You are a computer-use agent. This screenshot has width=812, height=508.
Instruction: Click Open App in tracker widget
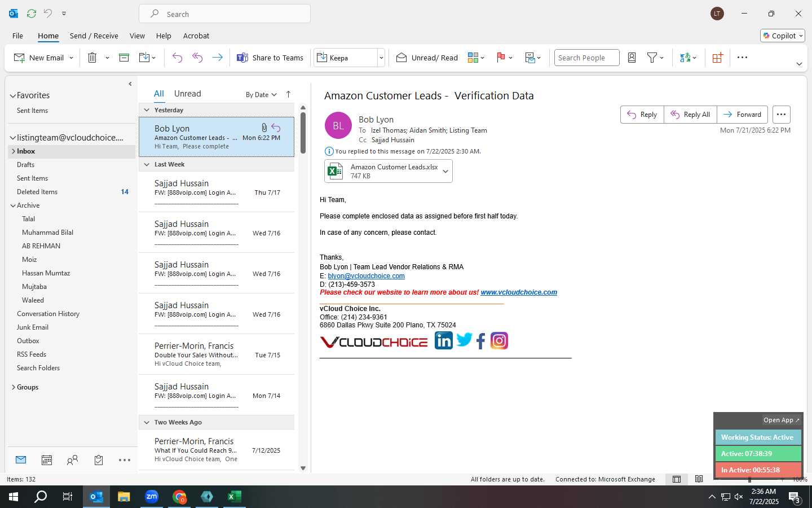click(782, 420)
